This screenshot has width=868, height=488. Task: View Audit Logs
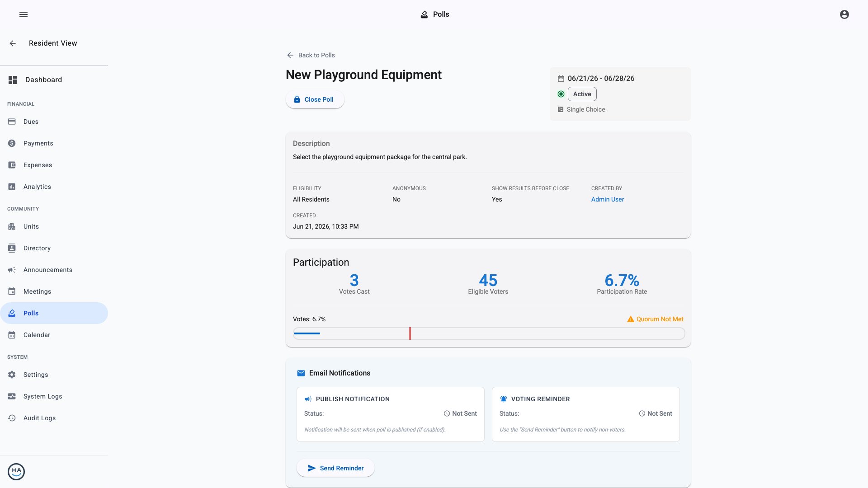(54, 418)
